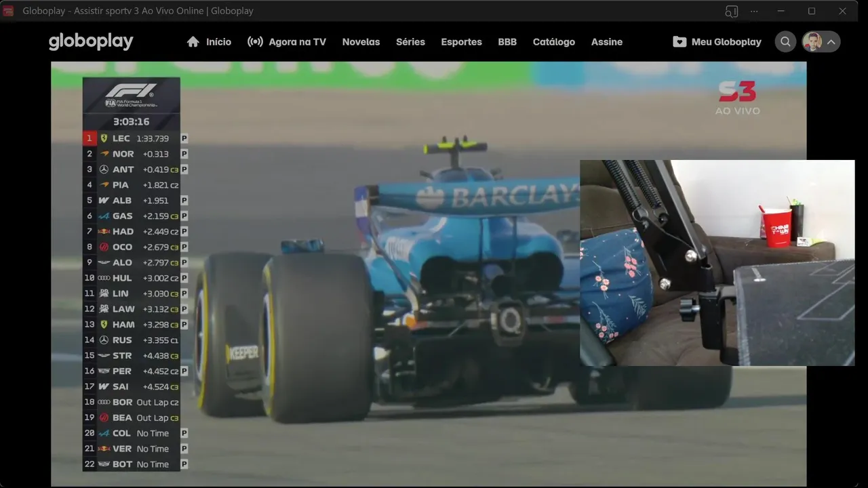
Task: Click the PER +4.452 row
Action: 135,371
